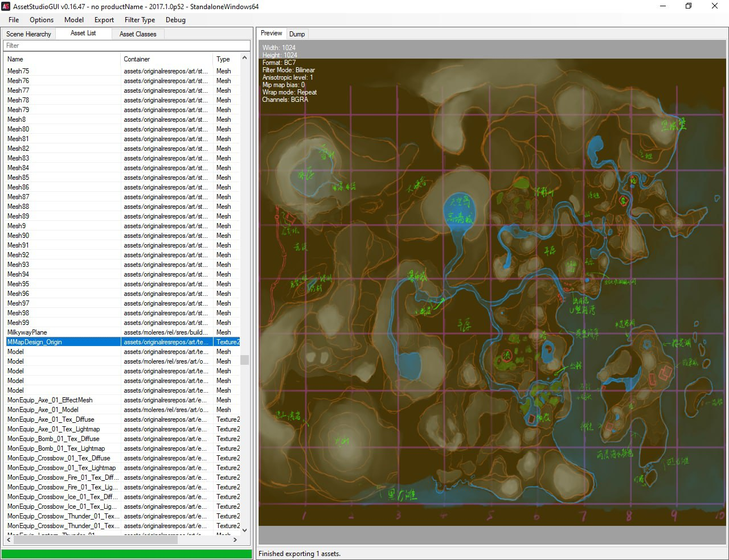This screenshot has height=560, width=729.
Task: Open the File menu
Action: 14,20
